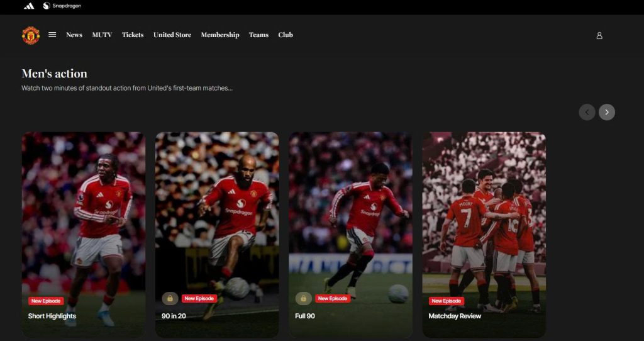The height and width of the screenshot is (341, 644).
Task: Click the Manchester United crest logo
Action: [31, 35]
